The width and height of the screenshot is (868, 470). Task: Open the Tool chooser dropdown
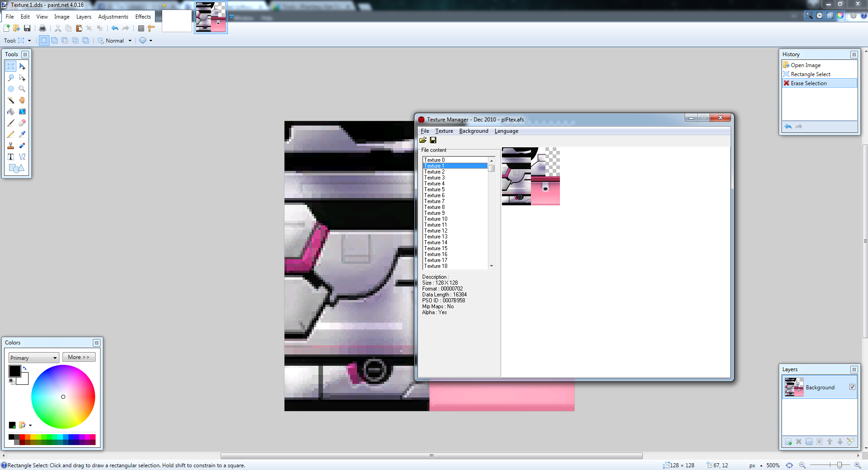pos(29,41)
